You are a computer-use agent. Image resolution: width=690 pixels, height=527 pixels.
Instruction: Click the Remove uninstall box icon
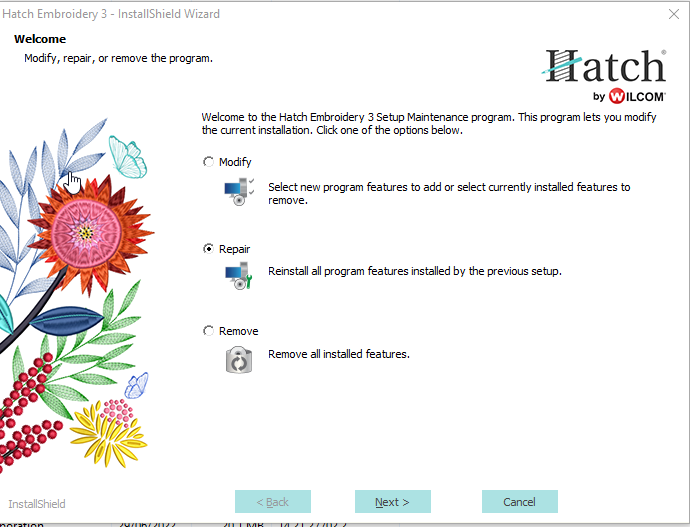239,360
